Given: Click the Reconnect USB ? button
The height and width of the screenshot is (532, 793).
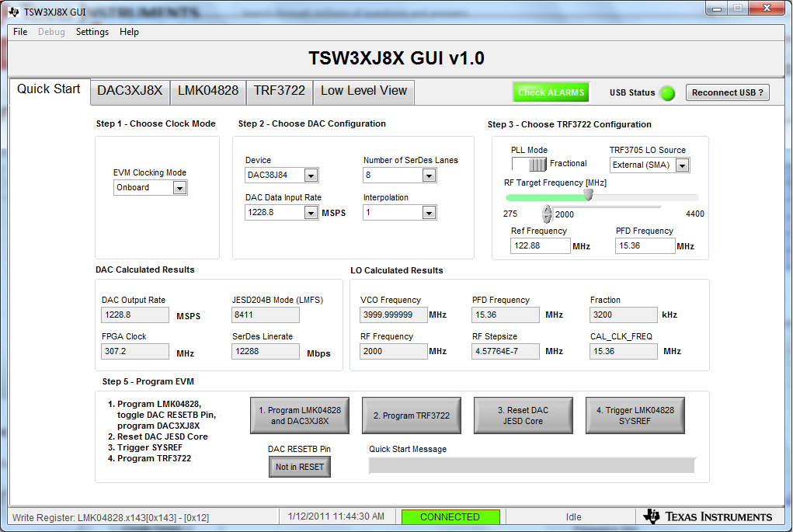Looking at the screenshot, I should [727, 92].
